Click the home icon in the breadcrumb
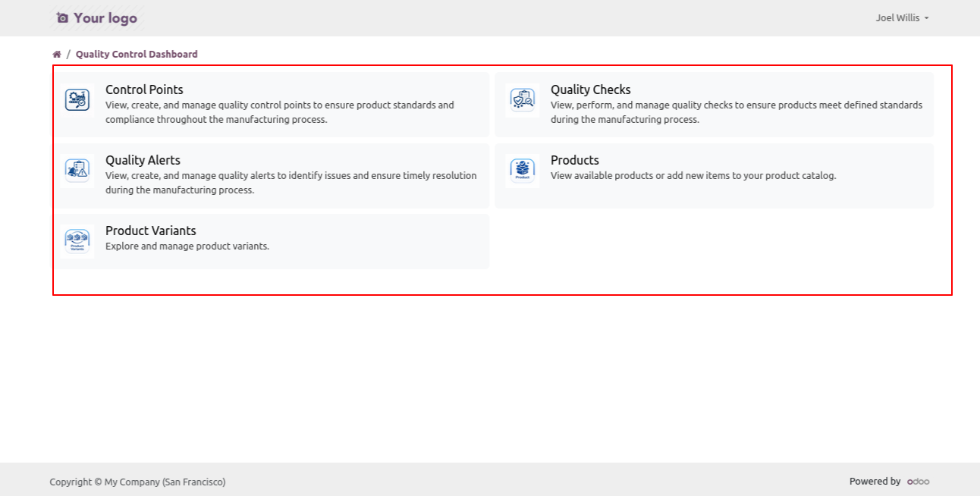This screenshot has width=980, height=496. pyautogui.click(x=57, y=55)
